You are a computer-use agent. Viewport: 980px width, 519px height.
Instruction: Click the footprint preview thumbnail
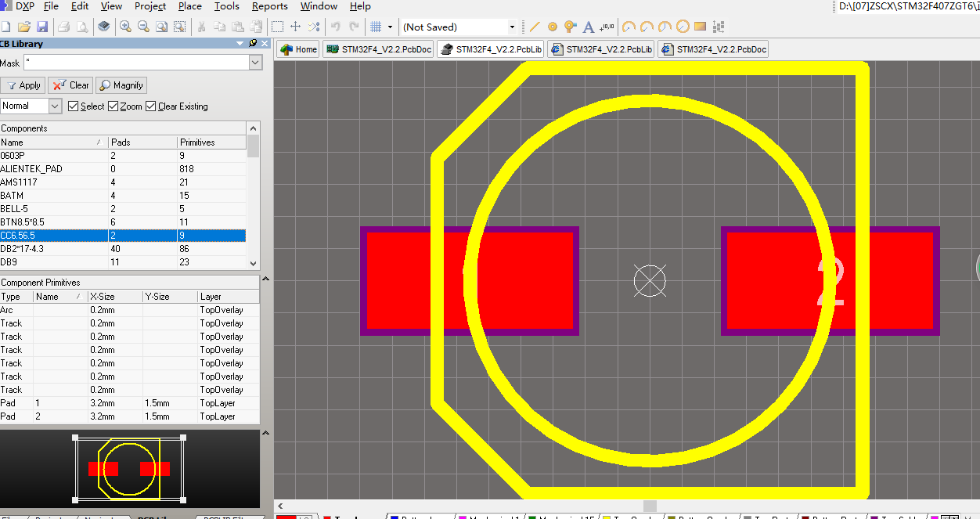[129, 469]
